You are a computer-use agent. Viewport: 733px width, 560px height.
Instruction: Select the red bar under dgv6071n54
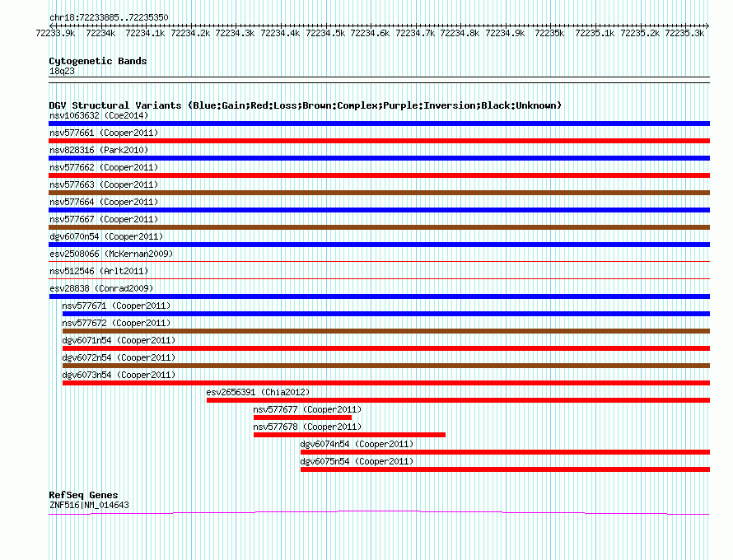386,348
